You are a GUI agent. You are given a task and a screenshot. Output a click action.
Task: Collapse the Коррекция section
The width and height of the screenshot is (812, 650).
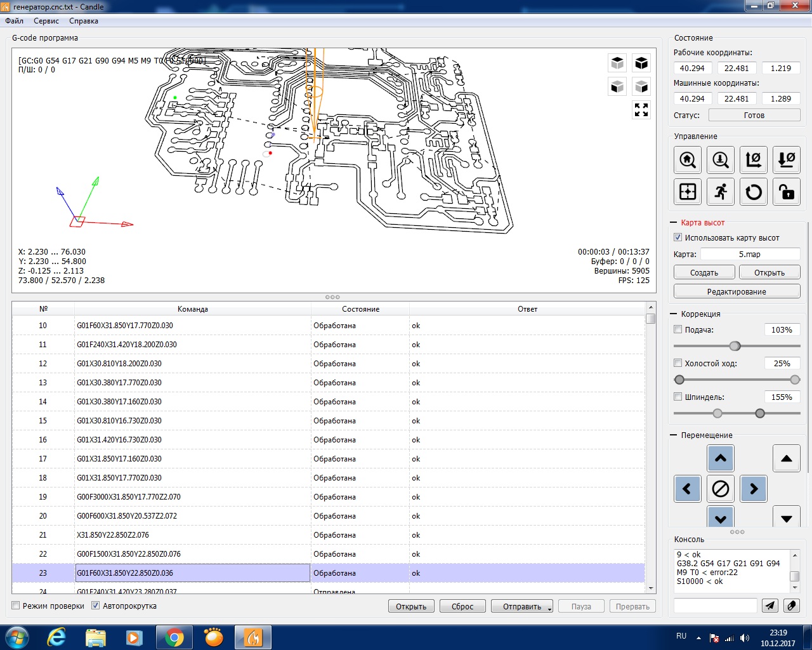click(674, 314)
